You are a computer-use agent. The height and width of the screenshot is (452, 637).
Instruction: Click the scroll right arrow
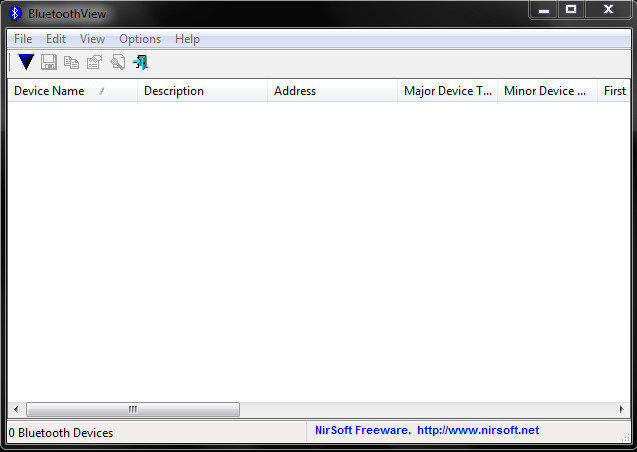pos(622,409)
